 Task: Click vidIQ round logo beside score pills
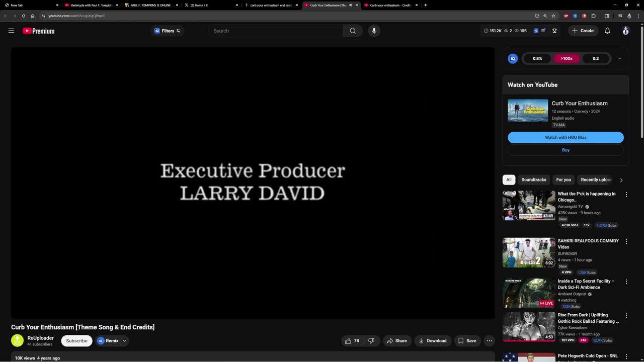[513, 58]
